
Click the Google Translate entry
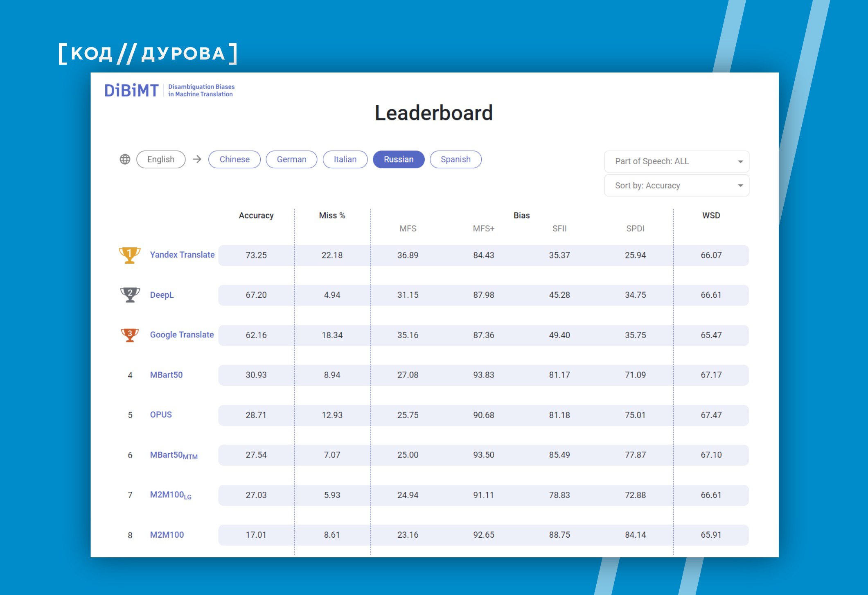point(182,335)
